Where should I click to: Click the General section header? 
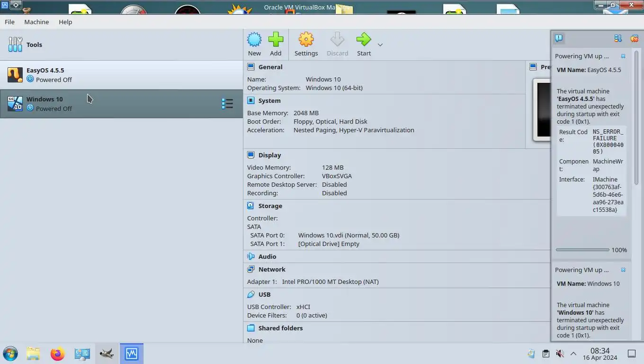[x=270, y=67]
